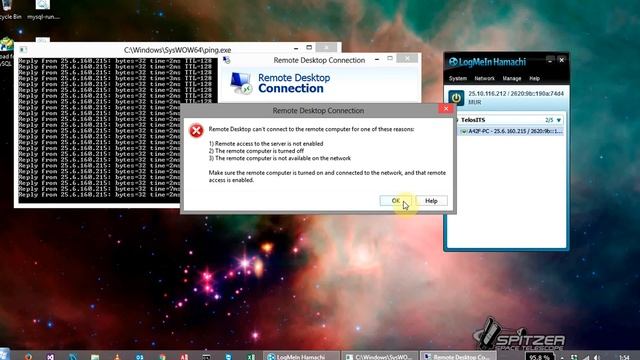The image size is (640, 360).
Task: Maximize the ping.exe console window
Action: pyautogui.click(x=309, y=48)
